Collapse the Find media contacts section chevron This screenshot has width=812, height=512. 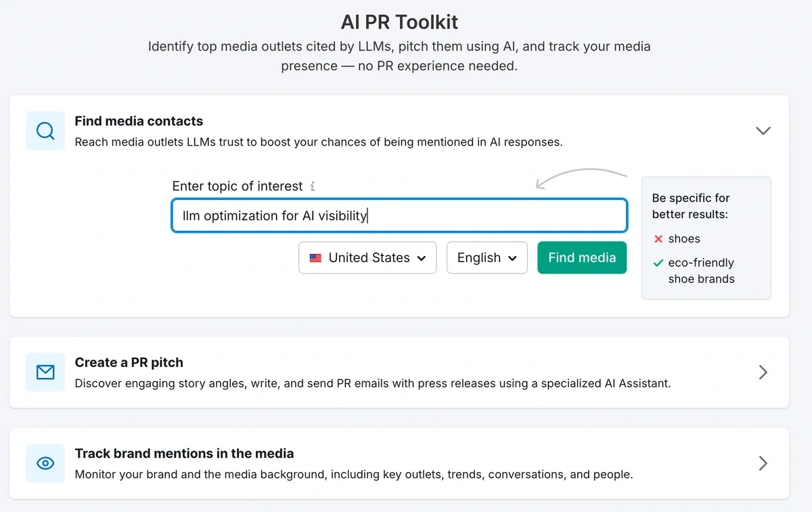pyautogui.click(x=763, y=131)
